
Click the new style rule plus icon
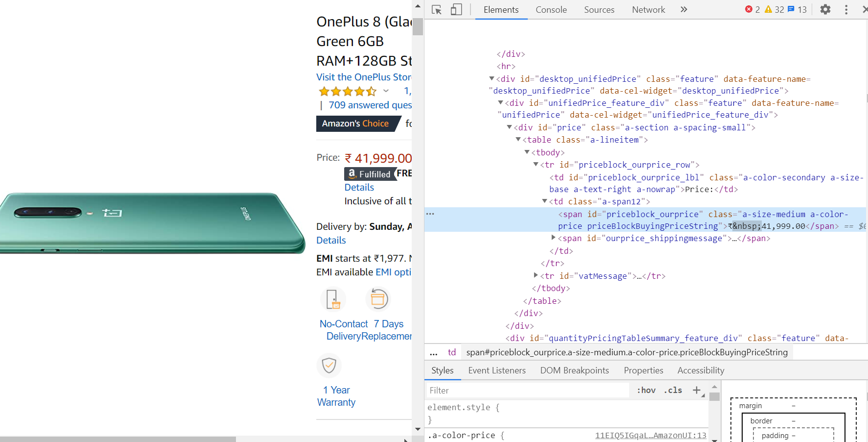pyautogui.click(x=697, y=390)
